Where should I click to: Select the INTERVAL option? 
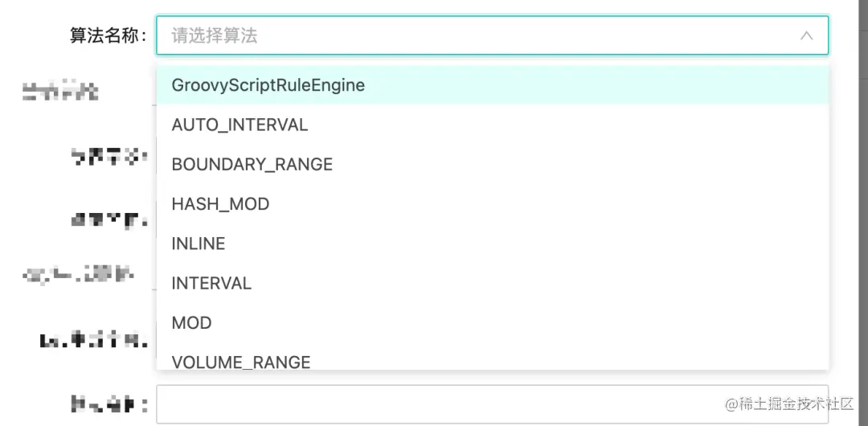point(211,283)
